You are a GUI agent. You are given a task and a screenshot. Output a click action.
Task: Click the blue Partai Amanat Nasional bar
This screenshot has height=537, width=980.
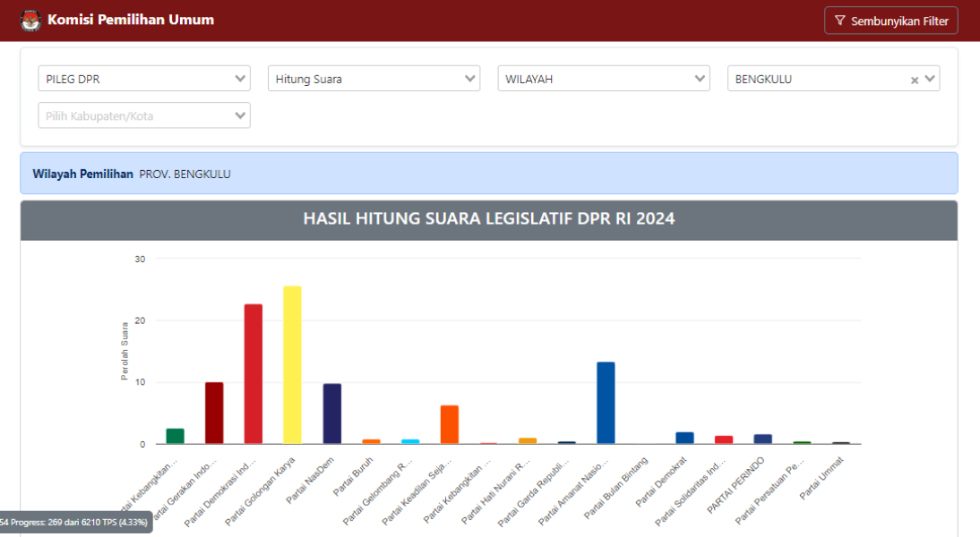606,403
